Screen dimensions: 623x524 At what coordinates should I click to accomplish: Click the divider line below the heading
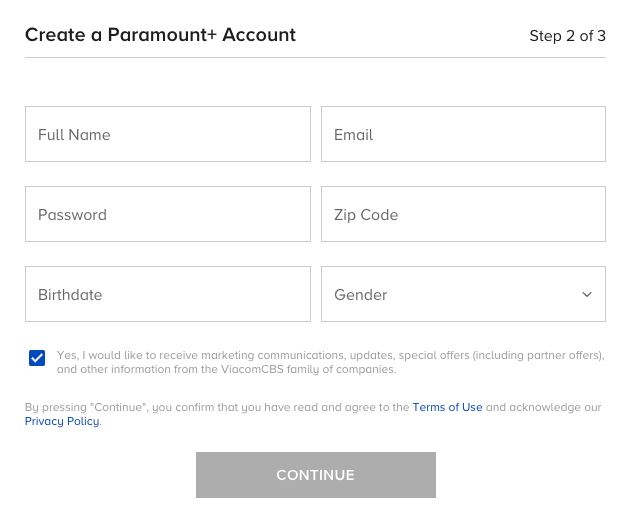coord(315,57)
